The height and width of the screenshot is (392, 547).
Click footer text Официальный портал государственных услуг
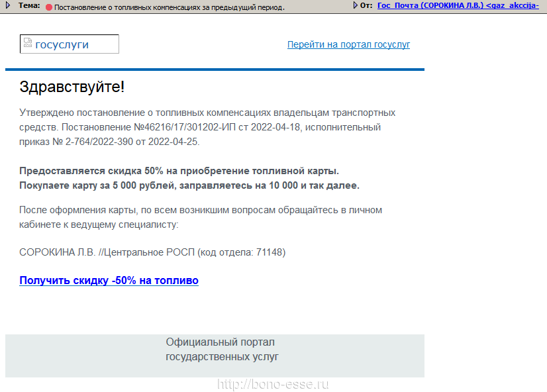coord(222,349)
